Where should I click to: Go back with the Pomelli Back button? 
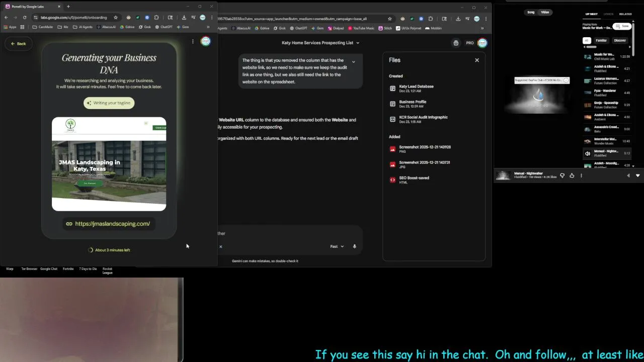point(19,44)
